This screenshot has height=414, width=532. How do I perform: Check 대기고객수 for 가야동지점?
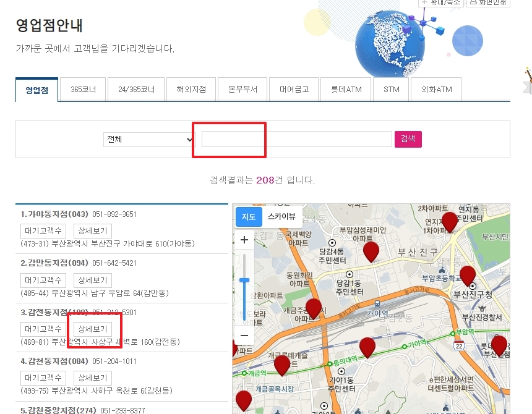click(43, 231)
